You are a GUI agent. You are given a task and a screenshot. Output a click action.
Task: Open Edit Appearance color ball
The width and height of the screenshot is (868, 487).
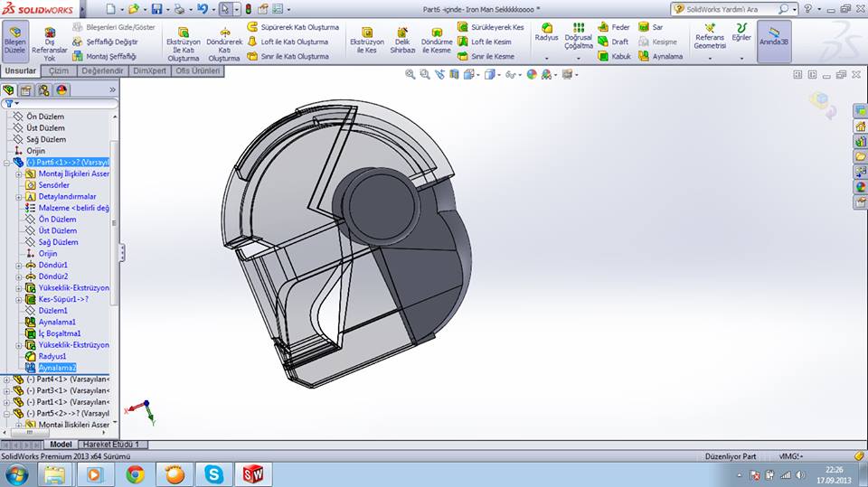pyautogui.click(x=532, y=74)
